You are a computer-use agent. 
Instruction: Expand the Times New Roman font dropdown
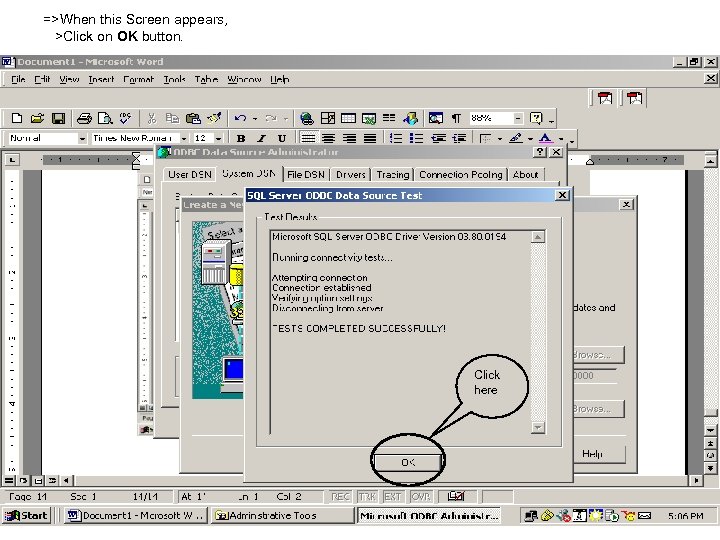pos(184,138)
